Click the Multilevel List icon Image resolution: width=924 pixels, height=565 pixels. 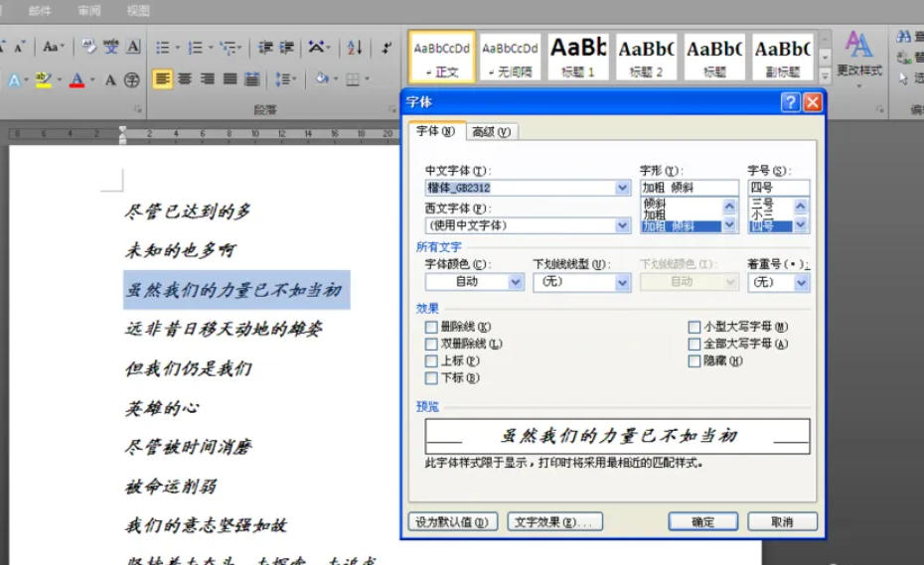(228, 47)
